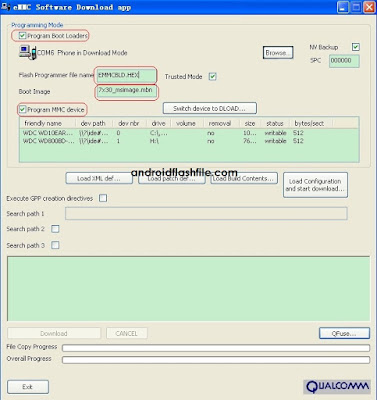Click the size column header
The width and height of the screenshot is (377, 400).
coord(250,123)
